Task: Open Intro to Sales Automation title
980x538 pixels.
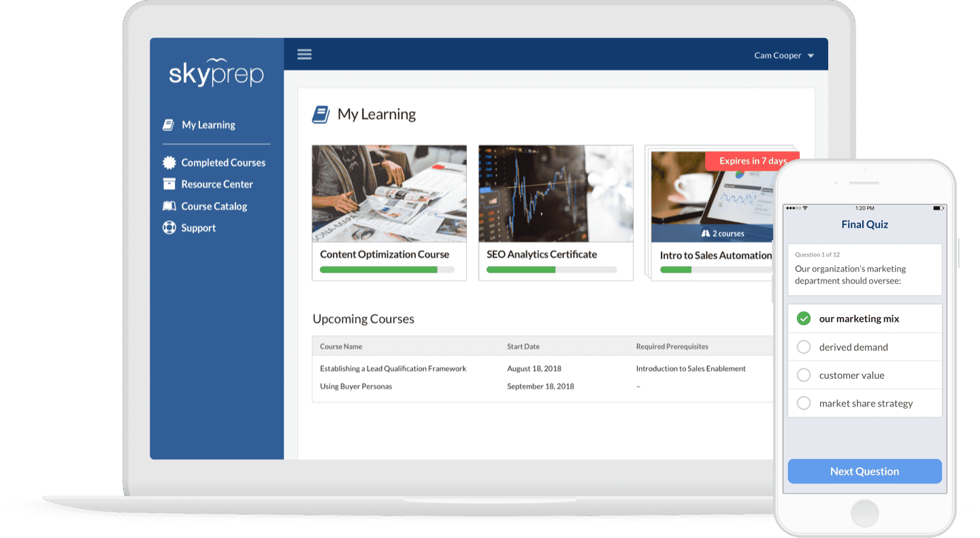Action: 716,256
